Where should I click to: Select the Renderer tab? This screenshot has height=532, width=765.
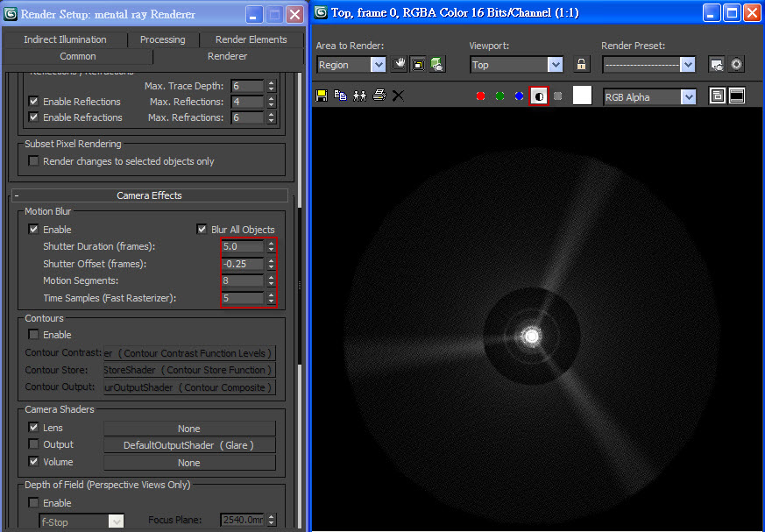pyautogui.click(x=227, y=56)
